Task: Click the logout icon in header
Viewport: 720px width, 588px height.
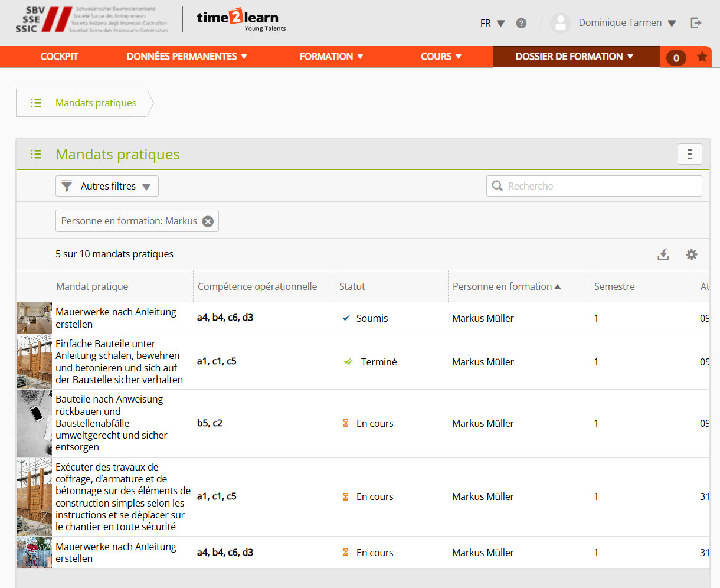Action: [696, 23]
